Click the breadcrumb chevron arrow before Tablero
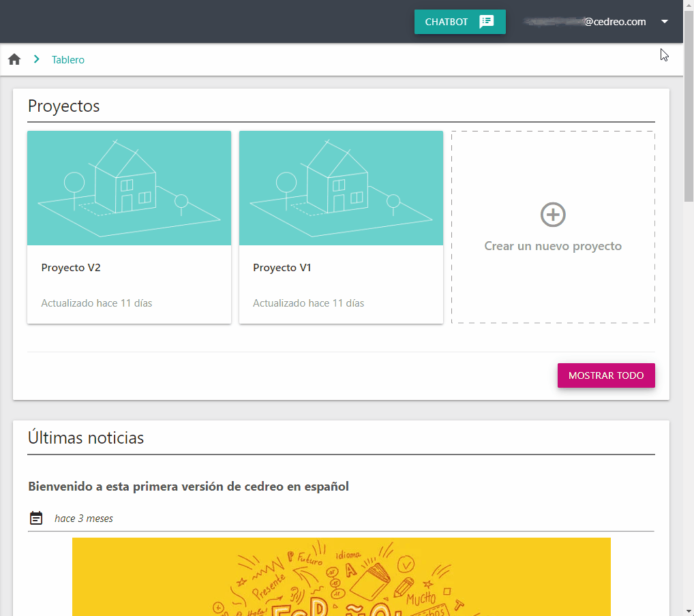 [37, 59]
